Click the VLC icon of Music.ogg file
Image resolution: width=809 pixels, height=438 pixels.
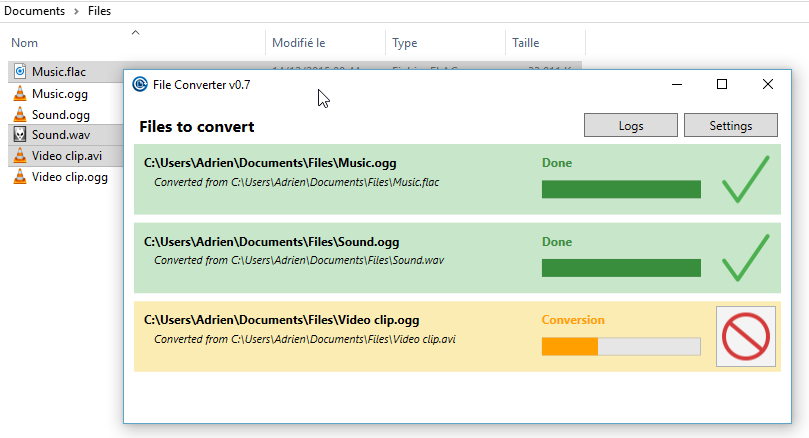pos(20,93)
